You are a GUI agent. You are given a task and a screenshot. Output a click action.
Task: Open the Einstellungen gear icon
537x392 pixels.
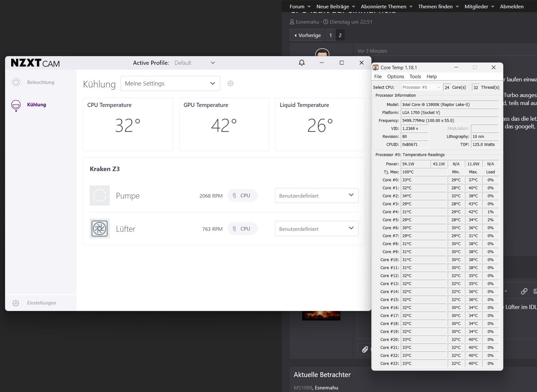click(x=16, y=303)
